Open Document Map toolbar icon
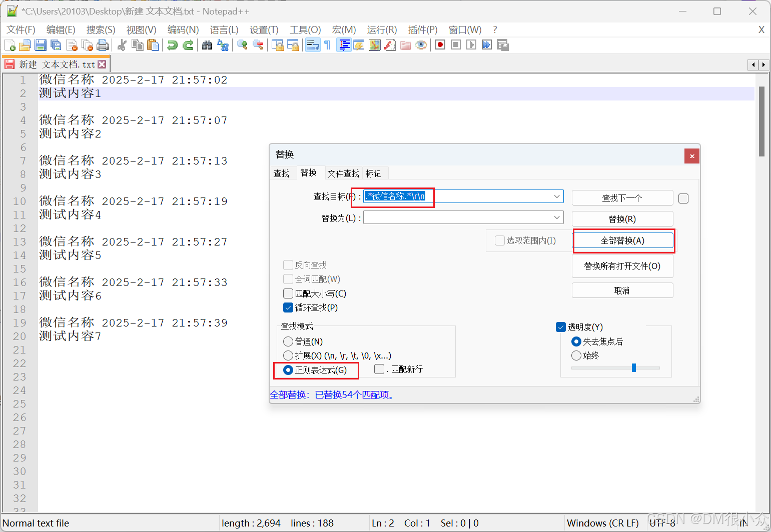771x532 pixels. (374, 45)
